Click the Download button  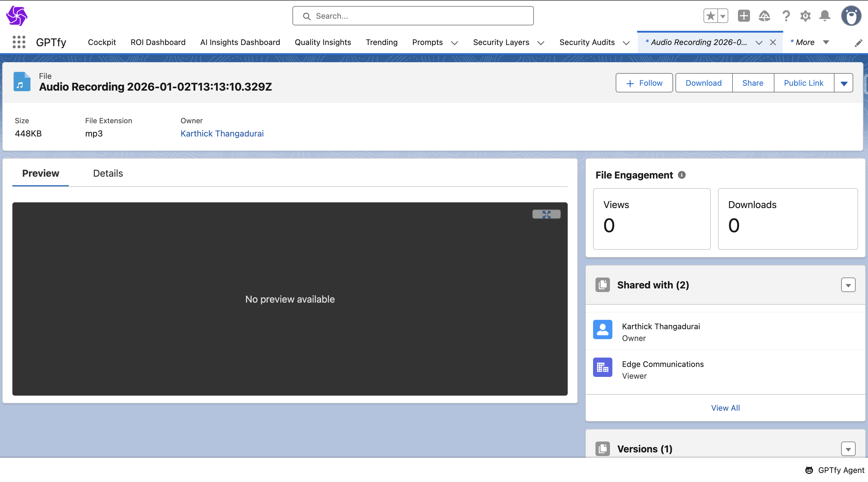coord(704,83)
